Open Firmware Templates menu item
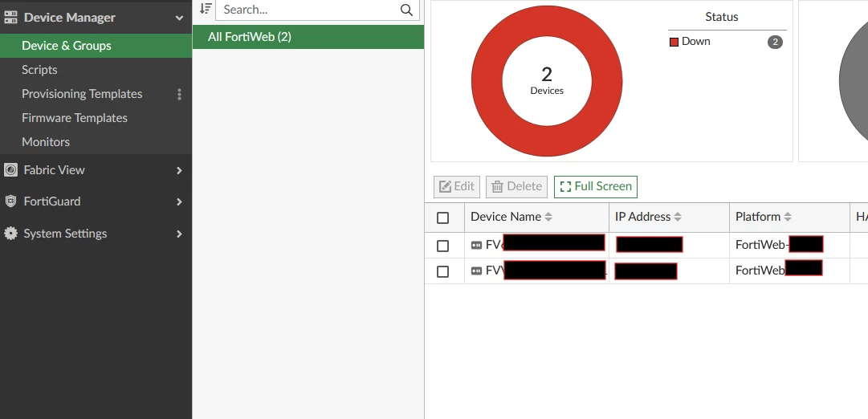 tap(96, 118)
